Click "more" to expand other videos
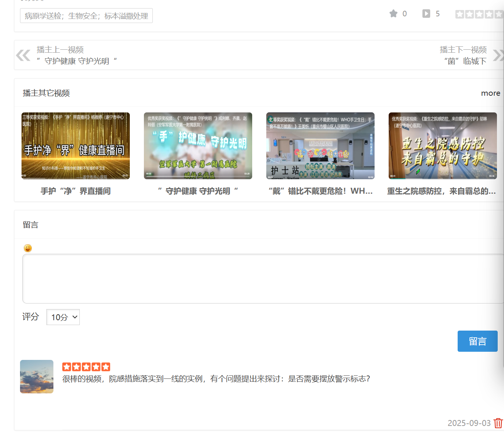The width and height of the screenshot is (504, 433). point(490,93)
